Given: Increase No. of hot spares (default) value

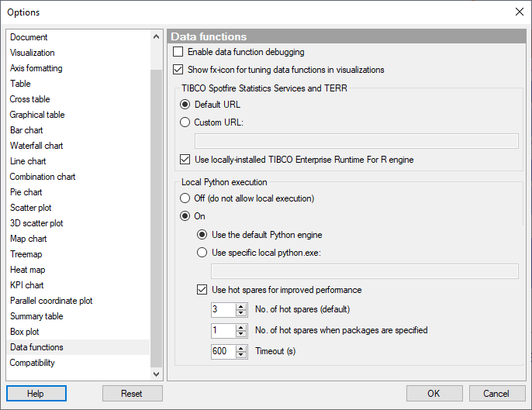Looking at the screenshot, I should (241, 306).
